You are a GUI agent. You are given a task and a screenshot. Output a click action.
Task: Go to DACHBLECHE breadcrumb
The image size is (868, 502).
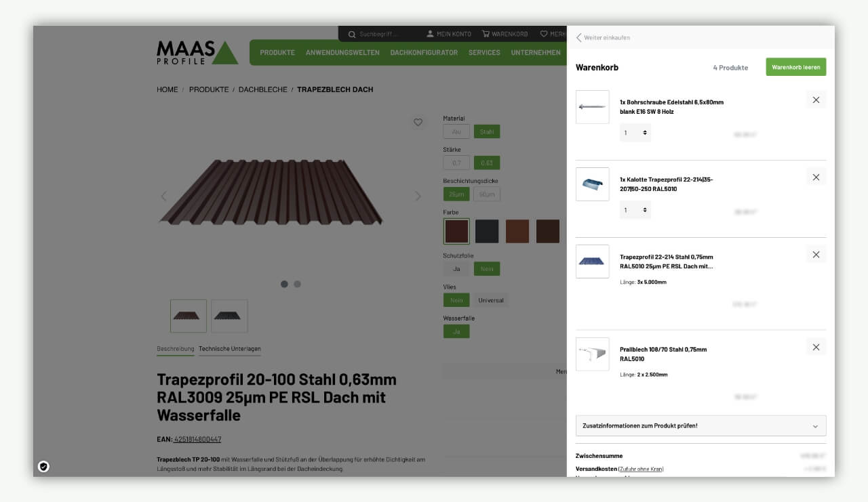263,89
